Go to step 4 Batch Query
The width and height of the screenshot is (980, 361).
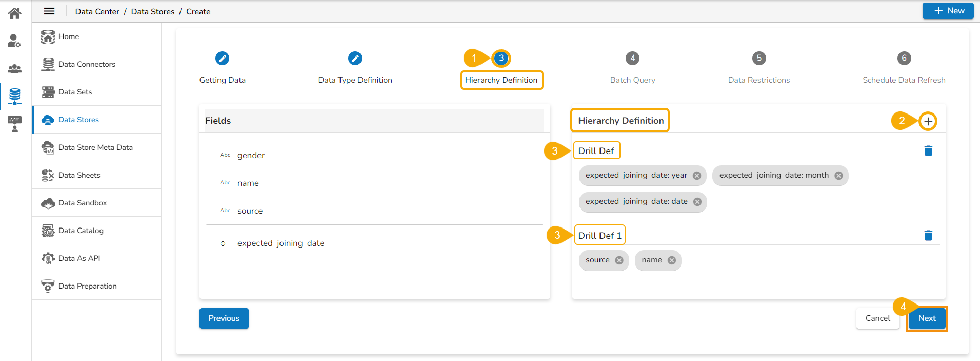[632, 59]
